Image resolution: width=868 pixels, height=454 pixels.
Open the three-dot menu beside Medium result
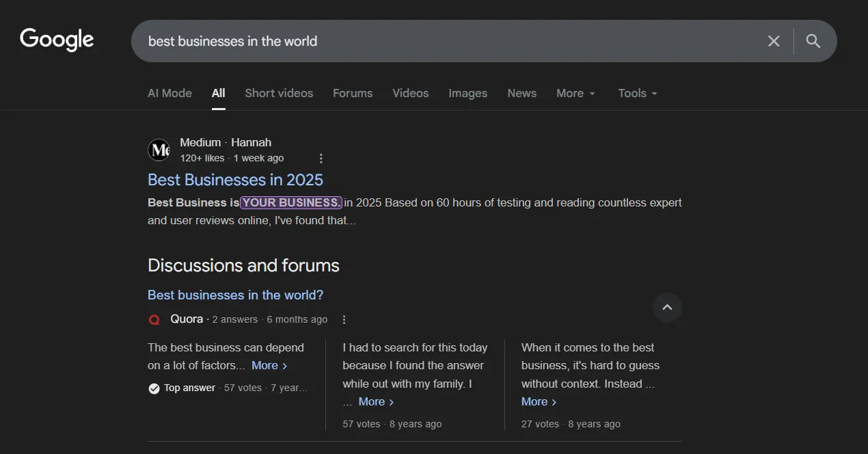321,159
